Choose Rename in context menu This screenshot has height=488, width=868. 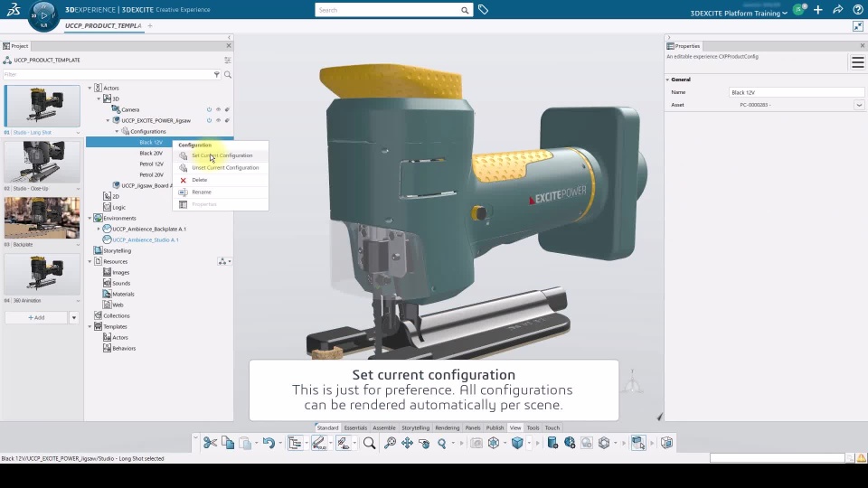click(221, 192)
